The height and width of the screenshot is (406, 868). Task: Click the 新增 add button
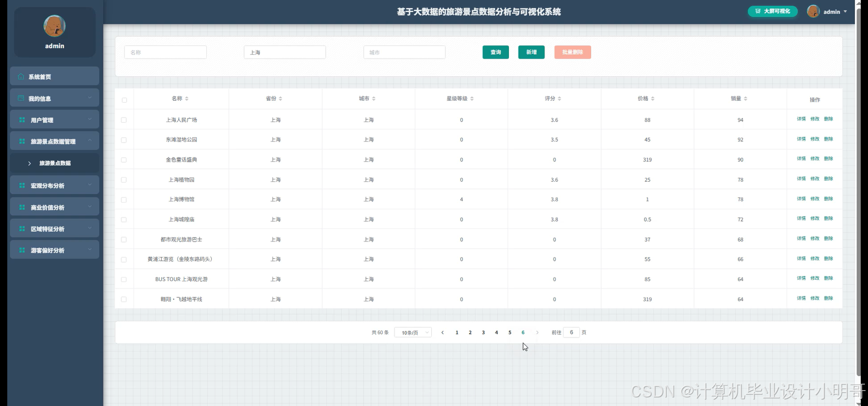pyautogui.click(x=531, y=52)
